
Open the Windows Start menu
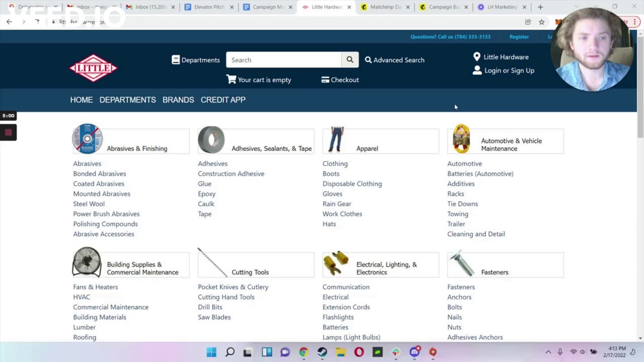211,352
